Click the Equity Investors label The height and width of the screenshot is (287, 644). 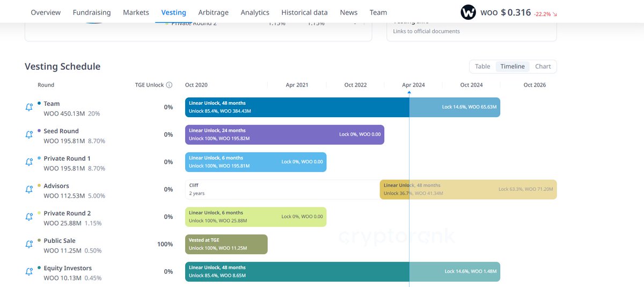(68, 268)
